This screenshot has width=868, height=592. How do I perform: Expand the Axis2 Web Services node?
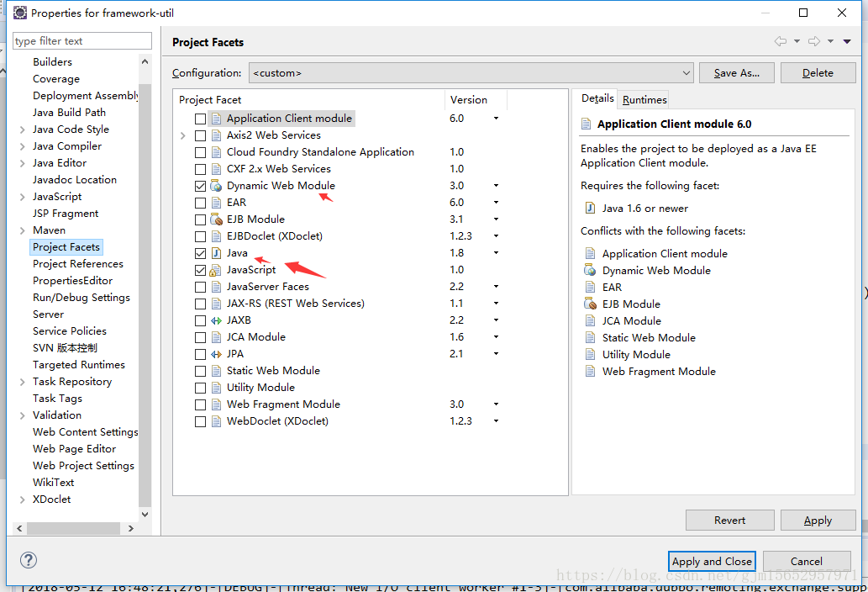click(183, 135)
